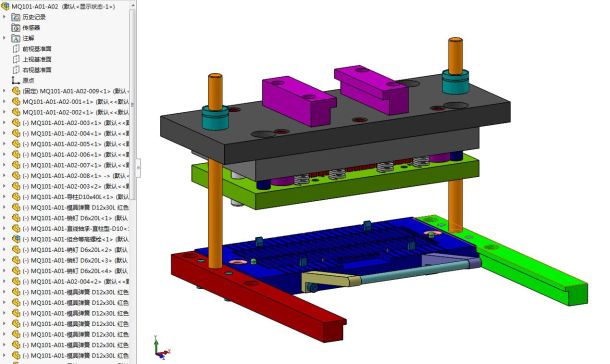Click the 注解 annotations folder icon

pyautogui.click(x=16, y=38)
